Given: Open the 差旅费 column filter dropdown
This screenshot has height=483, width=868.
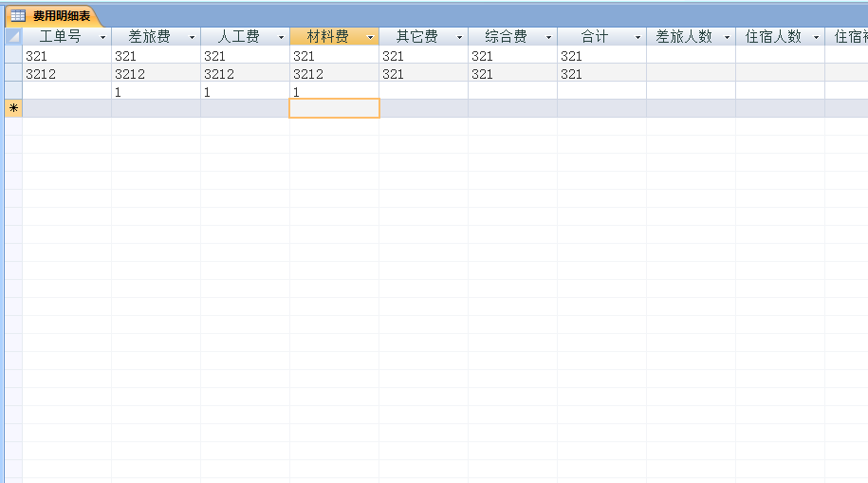Looking at the screenshot, I should (192, 38).
